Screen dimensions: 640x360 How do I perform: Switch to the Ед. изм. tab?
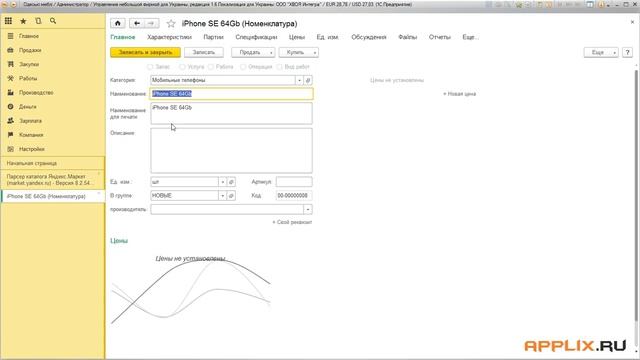click(328, 37)
